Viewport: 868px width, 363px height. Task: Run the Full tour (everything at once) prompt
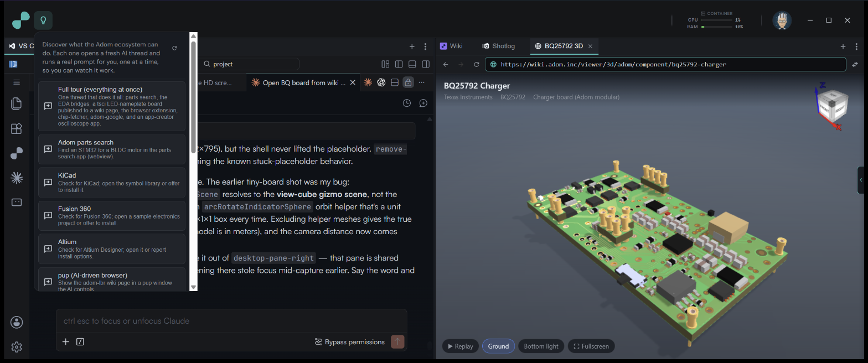tap(112, 106)
